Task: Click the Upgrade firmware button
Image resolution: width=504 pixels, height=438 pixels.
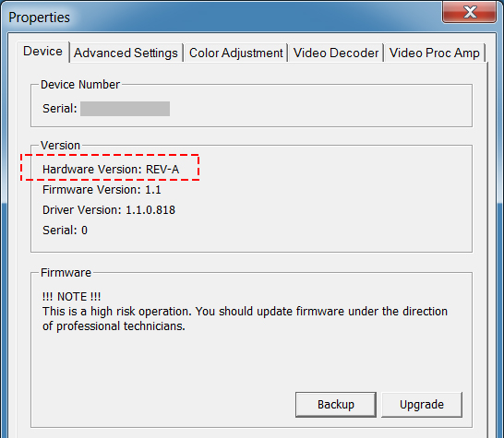Action: [x=422, y=405]
